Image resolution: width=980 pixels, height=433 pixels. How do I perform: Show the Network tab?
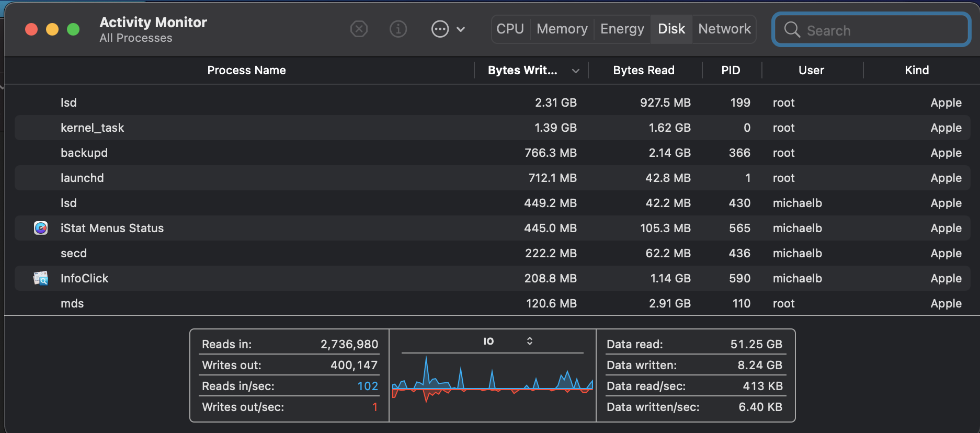724,29
